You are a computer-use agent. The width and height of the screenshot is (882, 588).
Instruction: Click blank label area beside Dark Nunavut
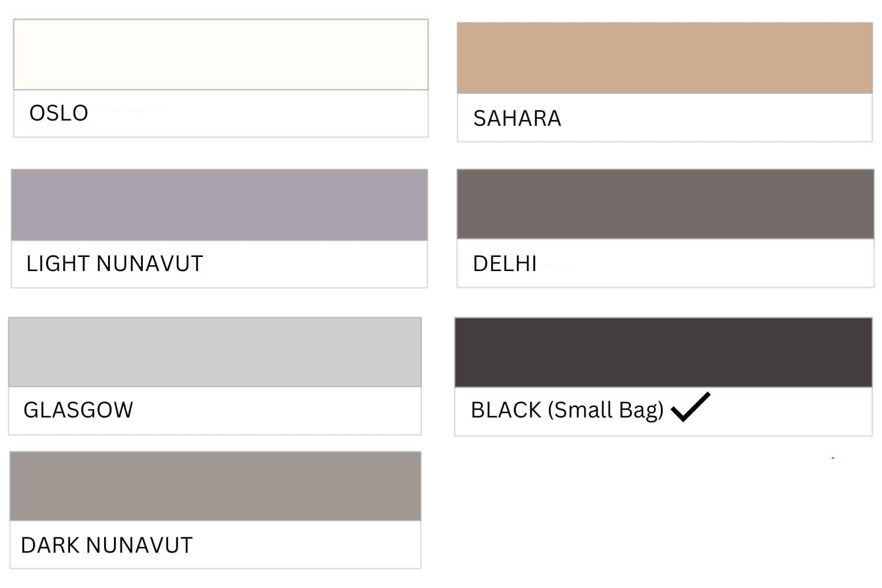point(306,545)
